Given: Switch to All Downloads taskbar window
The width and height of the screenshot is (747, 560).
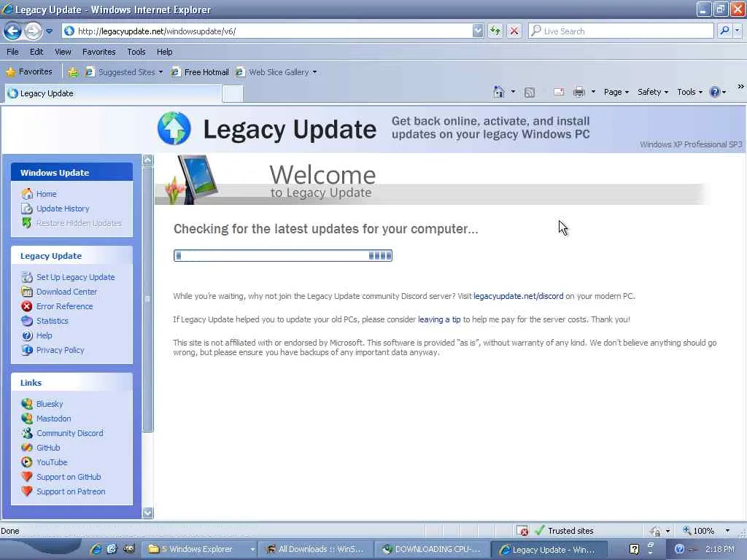Looking at the screenshot, I should (x=315, y=549).
